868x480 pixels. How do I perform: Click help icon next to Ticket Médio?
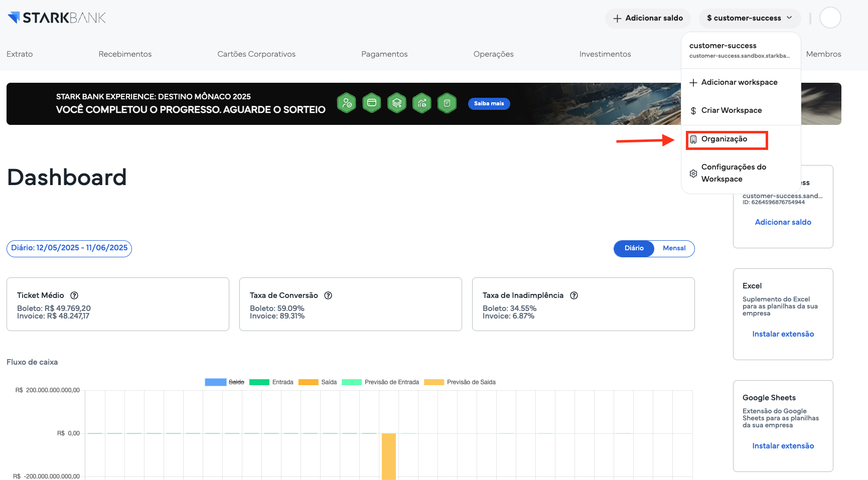click(74, 295)
